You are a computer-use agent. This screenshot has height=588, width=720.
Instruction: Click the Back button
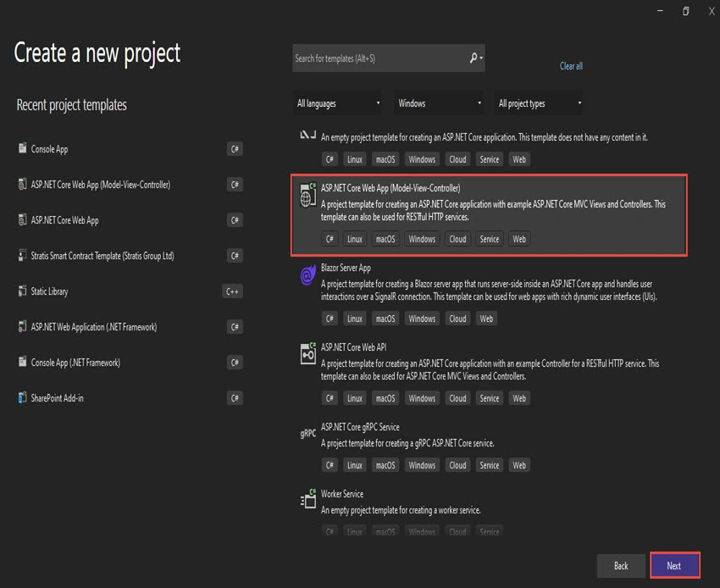(621, 565)
